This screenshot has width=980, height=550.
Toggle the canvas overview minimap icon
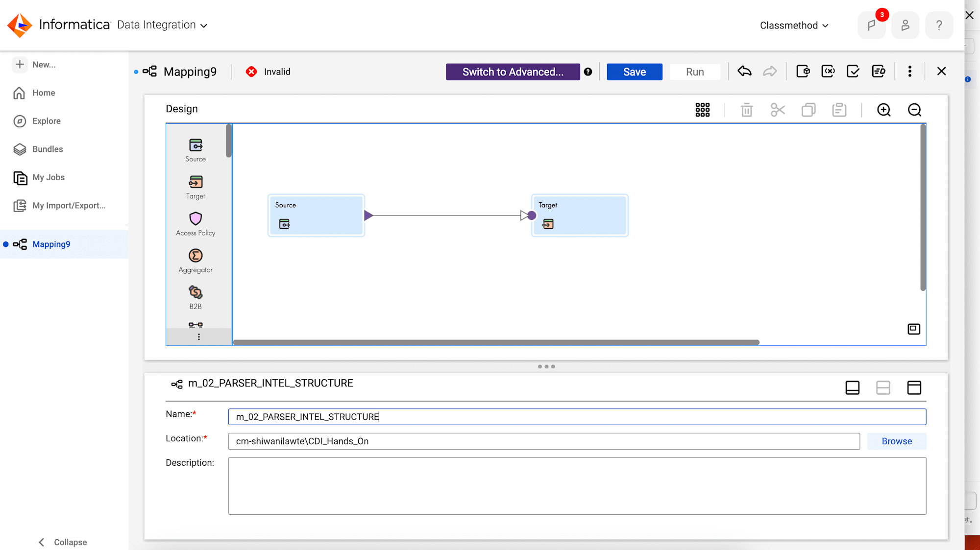click(914, 329)
